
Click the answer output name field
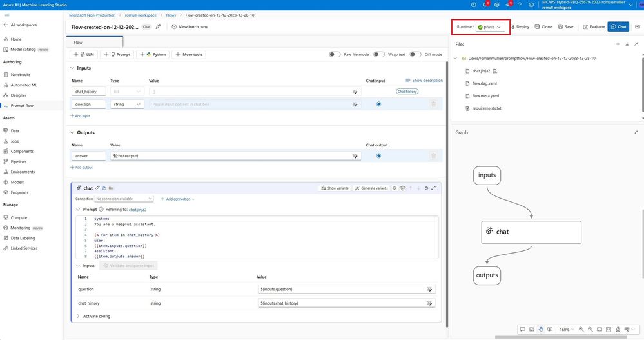coord(89,156)
